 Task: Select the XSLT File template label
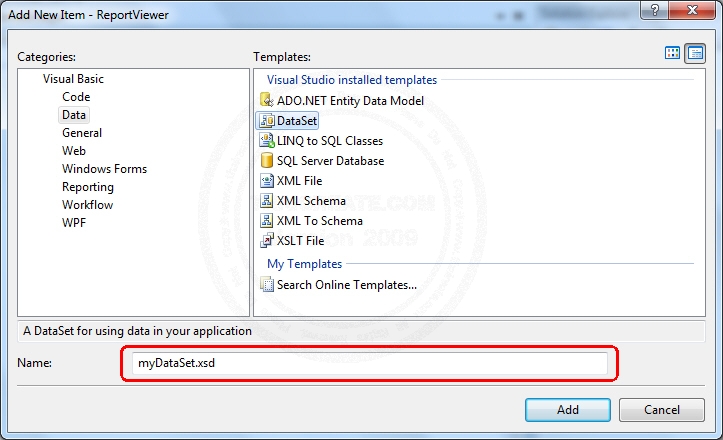[x=300, y=240]
